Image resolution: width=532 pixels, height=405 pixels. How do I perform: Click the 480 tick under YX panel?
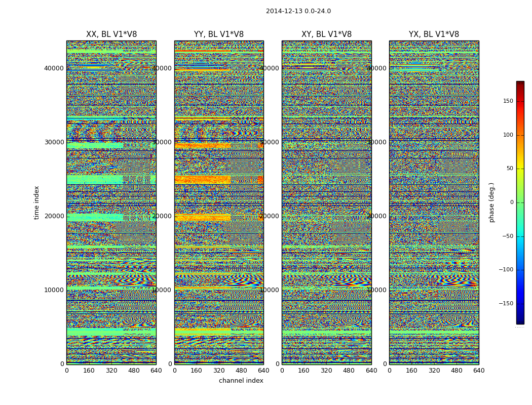point(457,371)
